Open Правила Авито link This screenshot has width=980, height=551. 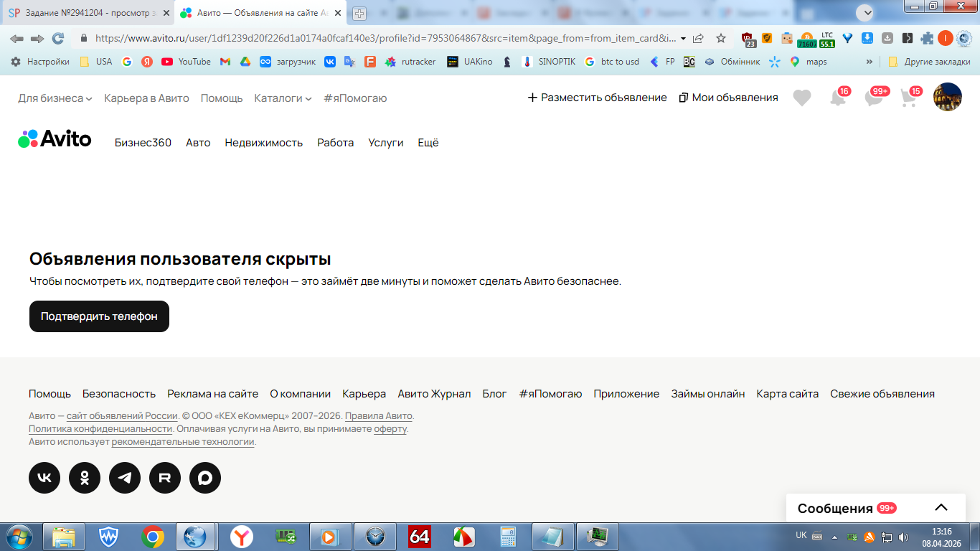coord(379,416)
